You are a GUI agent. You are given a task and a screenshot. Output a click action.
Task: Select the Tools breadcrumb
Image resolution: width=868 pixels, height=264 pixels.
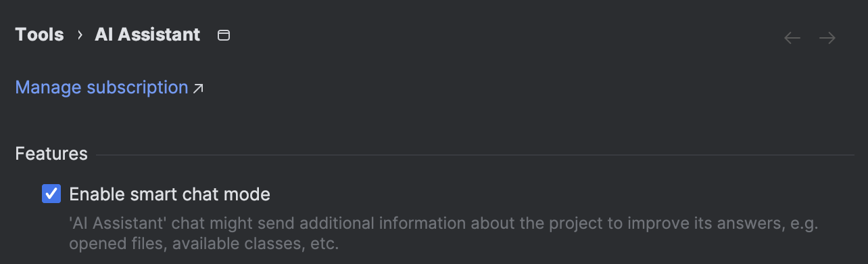click(x=39, y=35)
